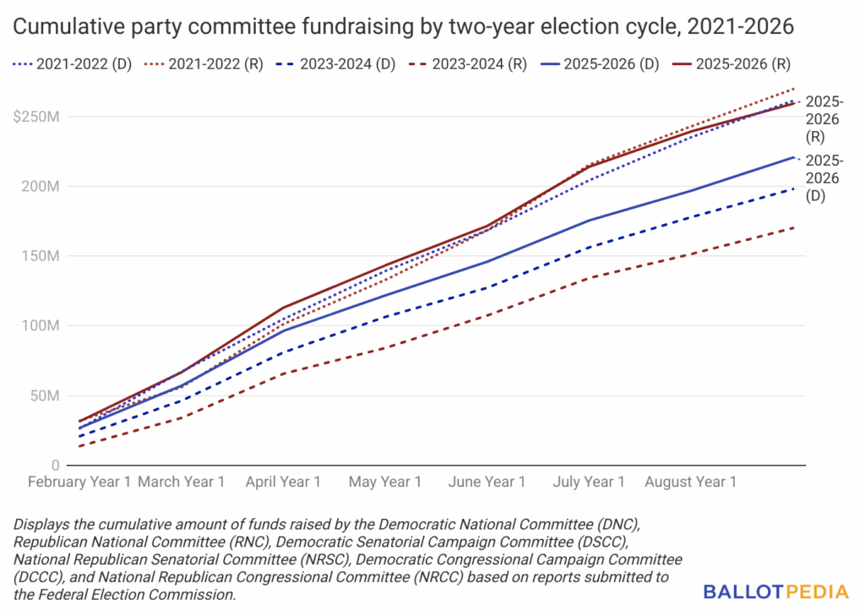The image size is (865, 616).
Task: Select the June Year 1 axis label
Action: pos(487,482)
